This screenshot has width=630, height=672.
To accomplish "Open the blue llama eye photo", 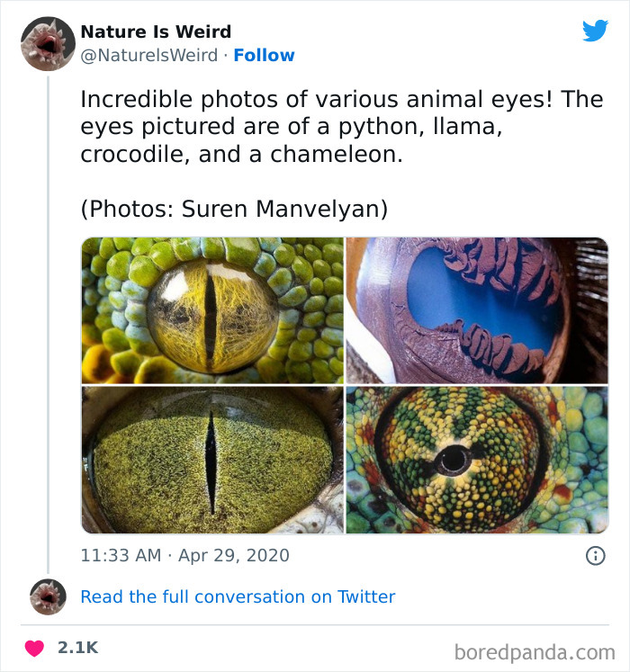I will point(477,310).
